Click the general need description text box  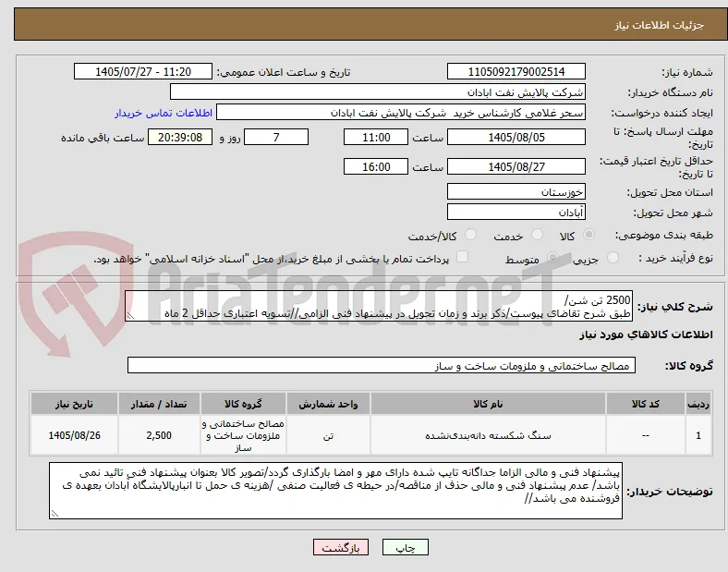pos(379,307)
